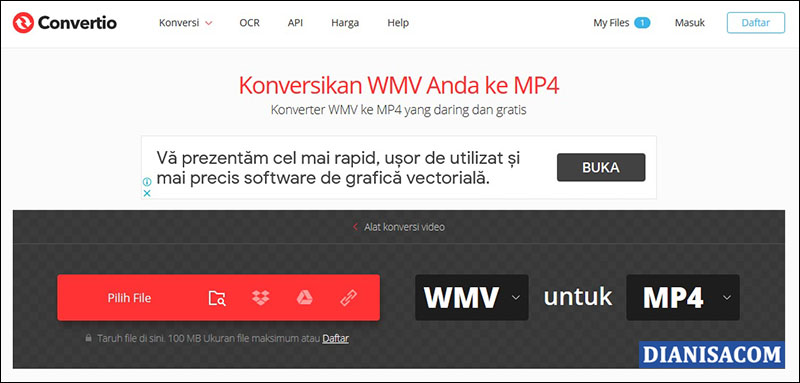Click the word "untuk" between formats
Screen dimensions: 800x383
[x=578, y=297]
